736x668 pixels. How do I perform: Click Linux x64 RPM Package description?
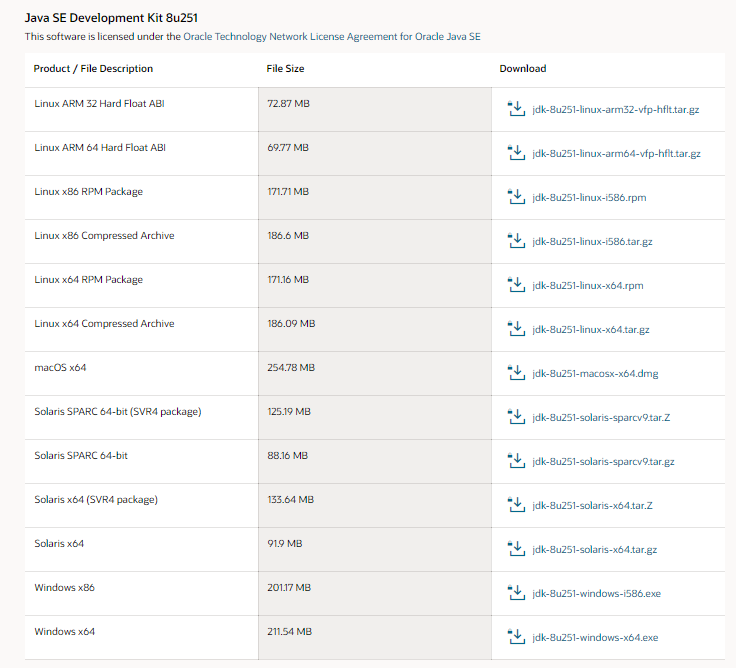[x=88, y=280]
